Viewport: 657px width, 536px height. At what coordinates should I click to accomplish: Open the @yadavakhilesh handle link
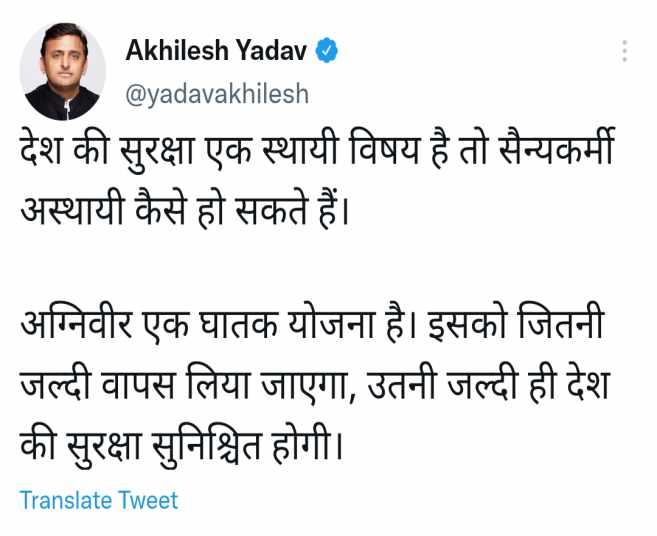point(217,94)
